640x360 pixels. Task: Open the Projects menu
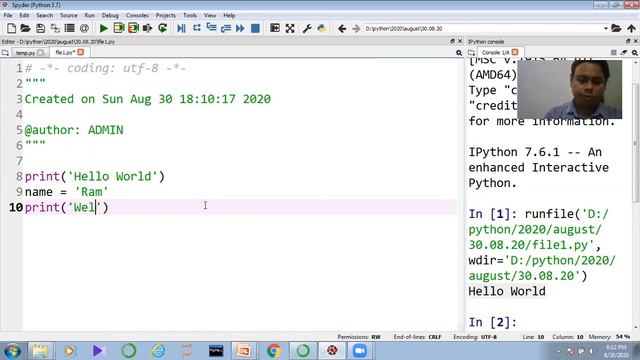coord(166,15)
